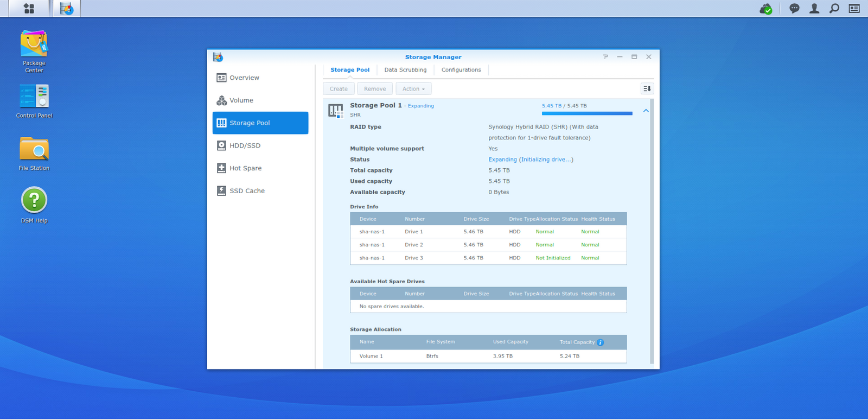Click the Expanding (Initializing drive...) status text
The height and width of the screenshot is (420, 868).
(531, 160)
